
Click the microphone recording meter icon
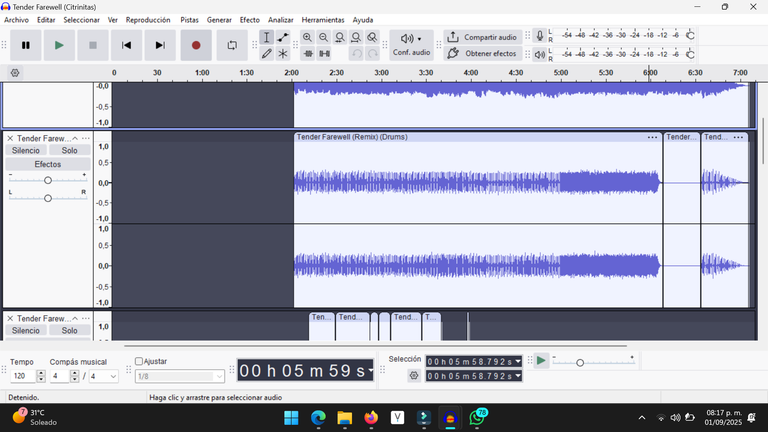coord(539,36)
